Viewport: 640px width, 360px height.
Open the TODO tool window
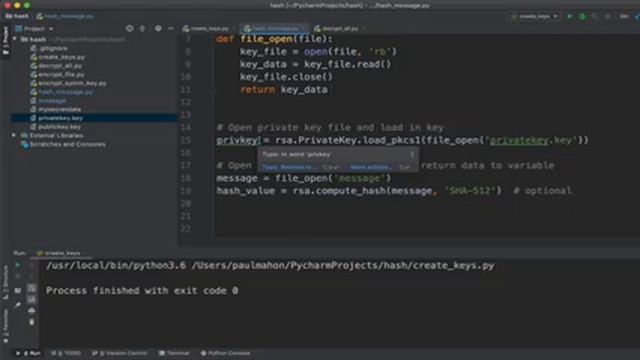[66, 353]
